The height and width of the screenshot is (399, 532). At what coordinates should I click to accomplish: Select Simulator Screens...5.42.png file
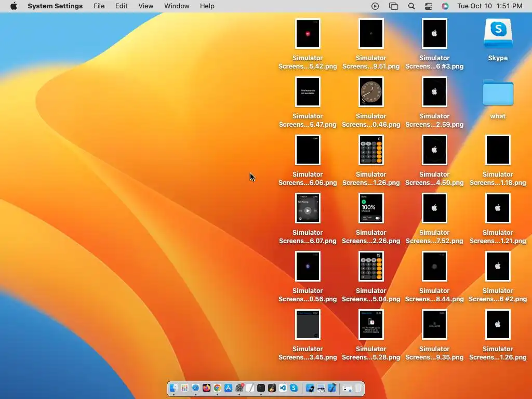[308, 33]
